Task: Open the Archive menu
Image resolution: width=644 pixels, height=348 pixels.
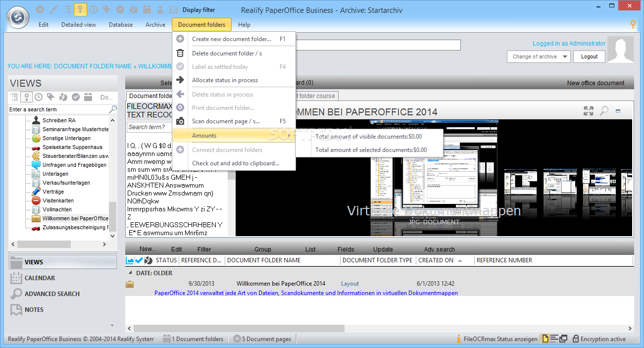Action: pos(155,25)
